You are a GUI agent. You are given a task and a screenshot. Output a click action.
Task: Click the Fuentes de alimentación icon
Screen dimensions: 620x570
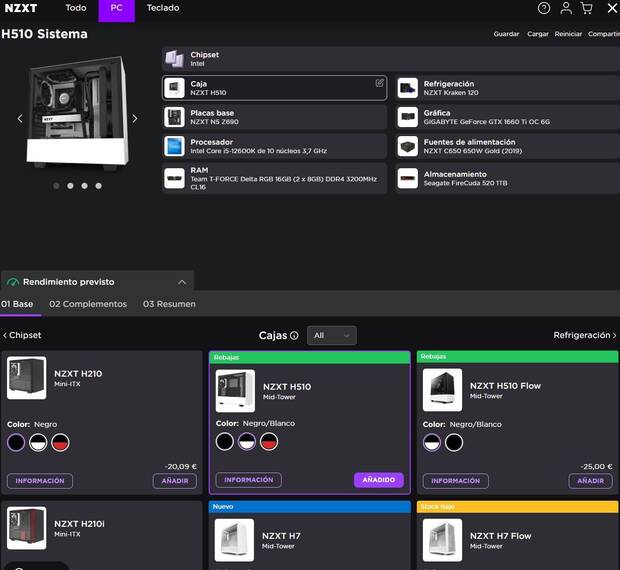tap(408, 146)
